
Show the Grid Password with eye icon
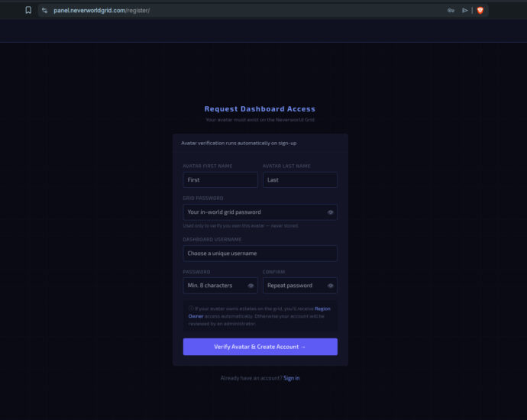click(x=331, y=212)
